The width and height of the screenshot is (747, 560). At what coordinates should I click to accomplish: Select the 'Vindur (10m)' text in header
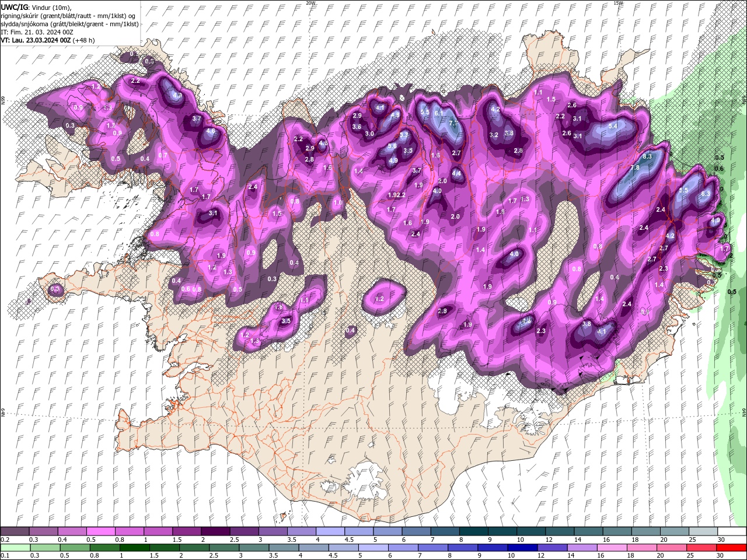click(50, 6)
